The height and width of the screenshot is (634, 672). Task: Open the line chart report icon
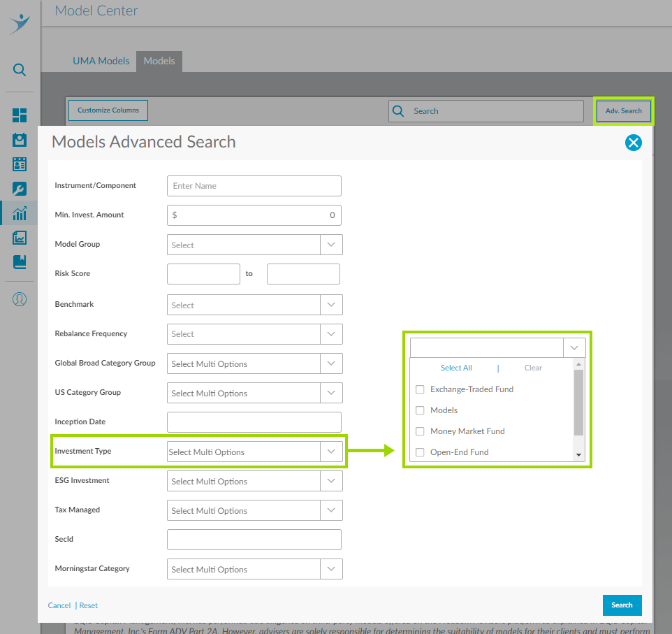[20, 238]
